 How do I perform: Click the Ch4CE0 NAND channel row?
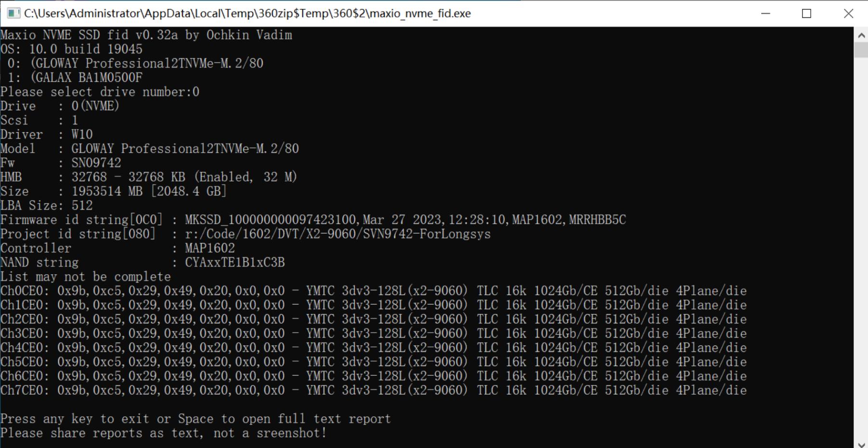374,347
